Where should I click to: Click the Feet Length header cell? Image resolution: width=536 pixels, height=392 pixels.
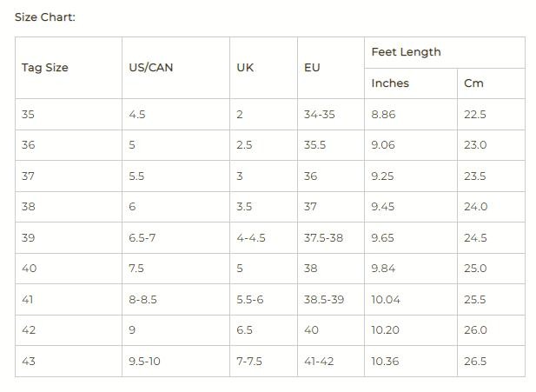click(406, 52)
